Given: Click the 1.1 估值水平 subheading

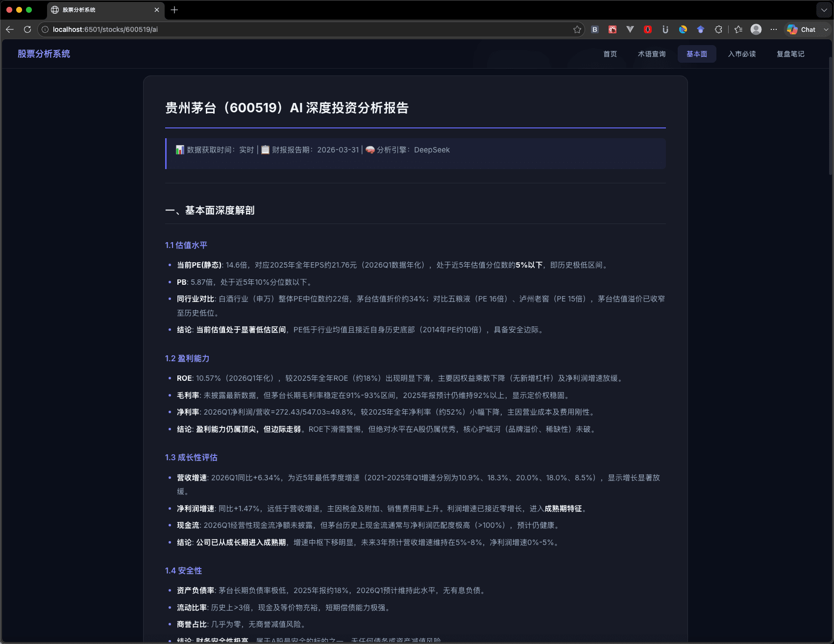Looking at the screenshot, I should (186, 245).
